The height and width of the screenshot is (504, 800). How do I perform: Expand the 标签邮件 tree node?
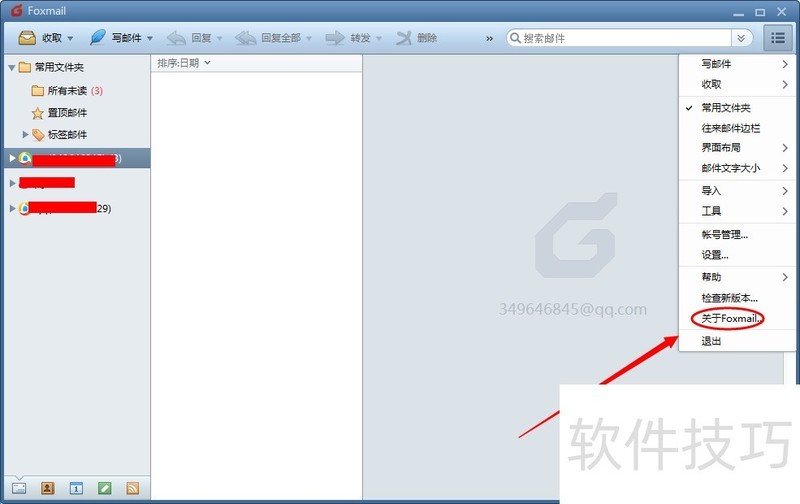point(26,134)
